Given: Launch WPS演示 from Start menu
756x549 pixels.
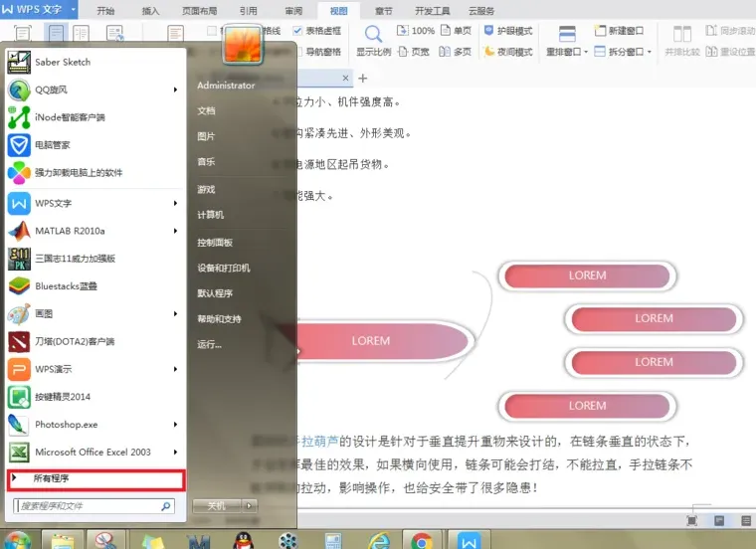Looking at the screenshot, I should tap(95, 369).
